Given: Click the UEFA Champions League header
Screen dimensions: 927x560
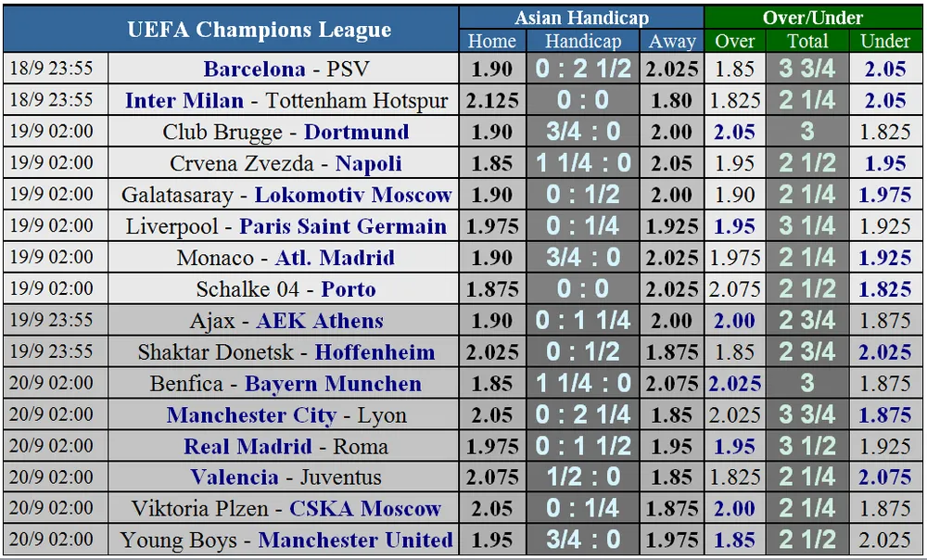Looking at the screenshot, I should tap(260, 29).
